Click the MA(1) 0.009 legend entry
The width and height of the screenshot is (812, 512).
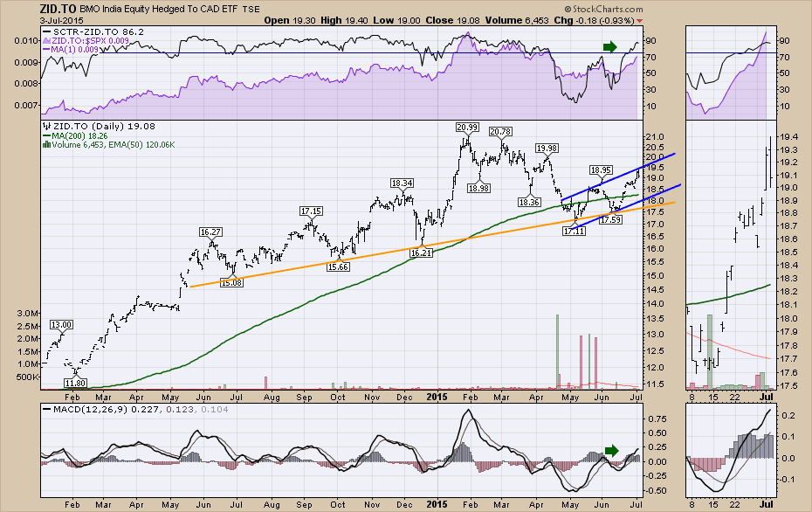coord(71,49)
